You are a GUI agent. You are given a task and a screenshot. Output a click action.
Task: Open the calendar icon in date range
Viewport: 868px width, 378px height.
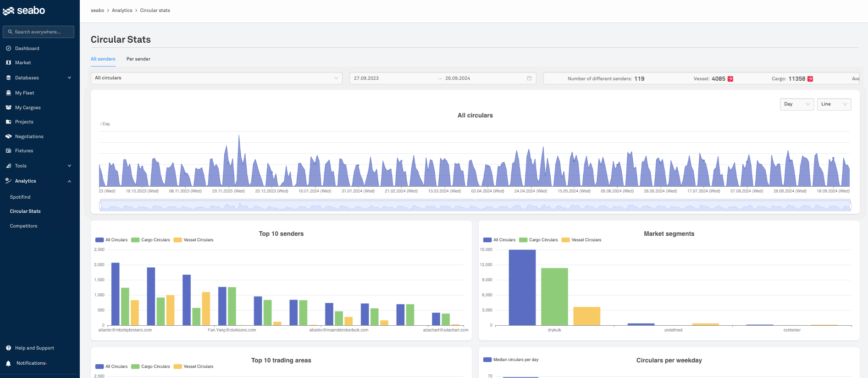click(529, 78)
